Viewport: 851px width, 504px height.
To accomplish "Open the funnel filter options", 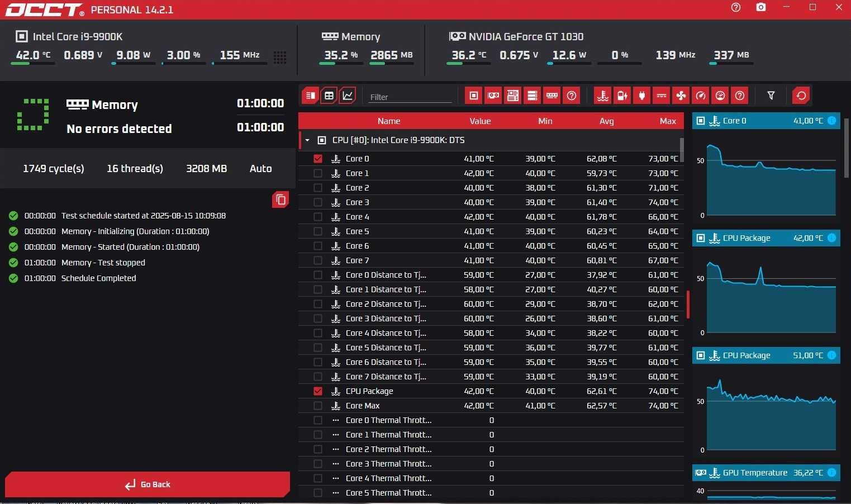I will click(771, 96).
